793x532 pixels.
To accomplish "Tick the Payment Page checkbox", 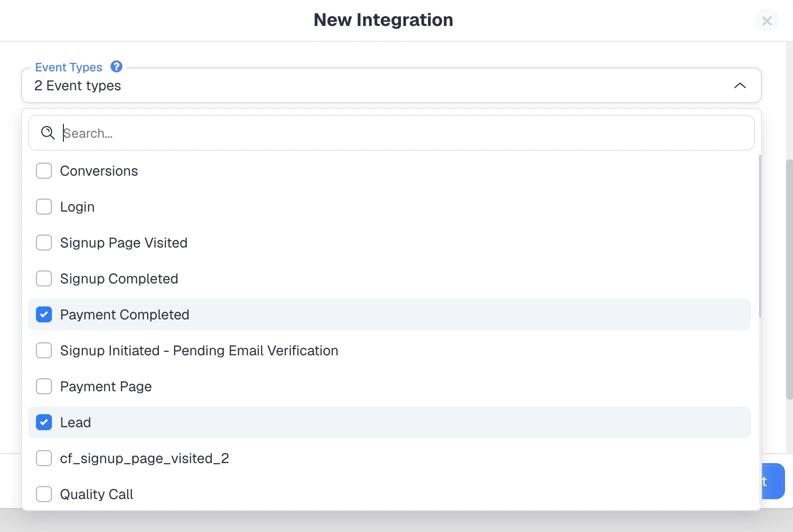I will pos(44,386).
